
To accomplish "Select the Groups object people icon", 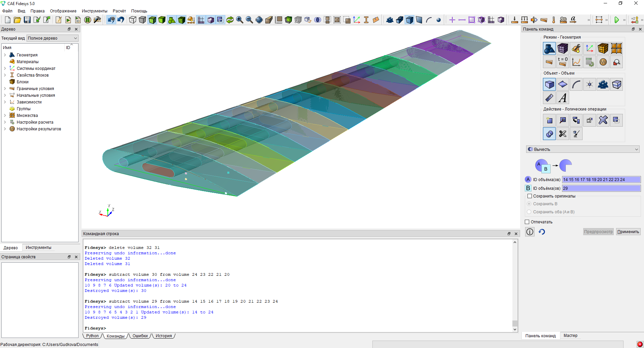I will [603, 84].
